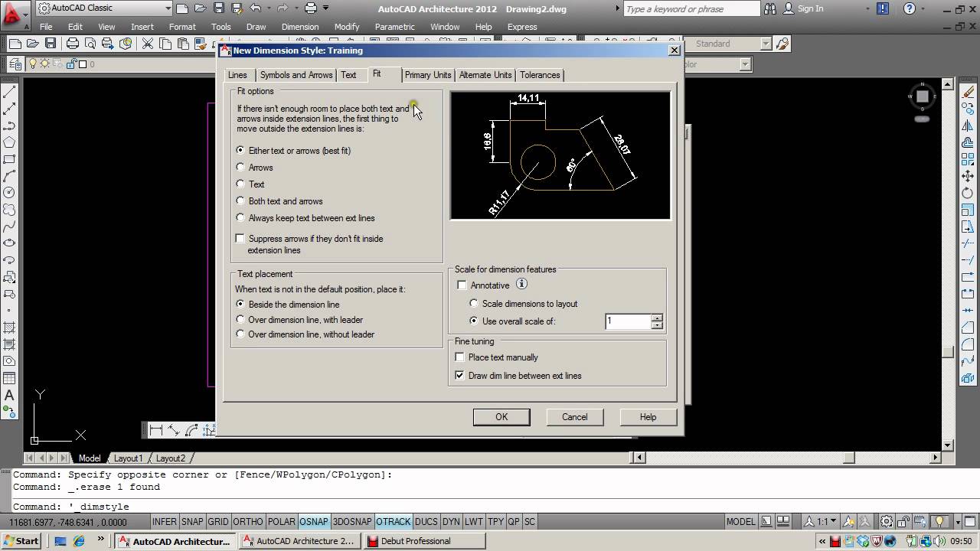The width and height of the screenshot is (980, 551).
Task: Click Plot printer icon in quick access toolbar
Action: pyautogui.click(x=311, y=8)
